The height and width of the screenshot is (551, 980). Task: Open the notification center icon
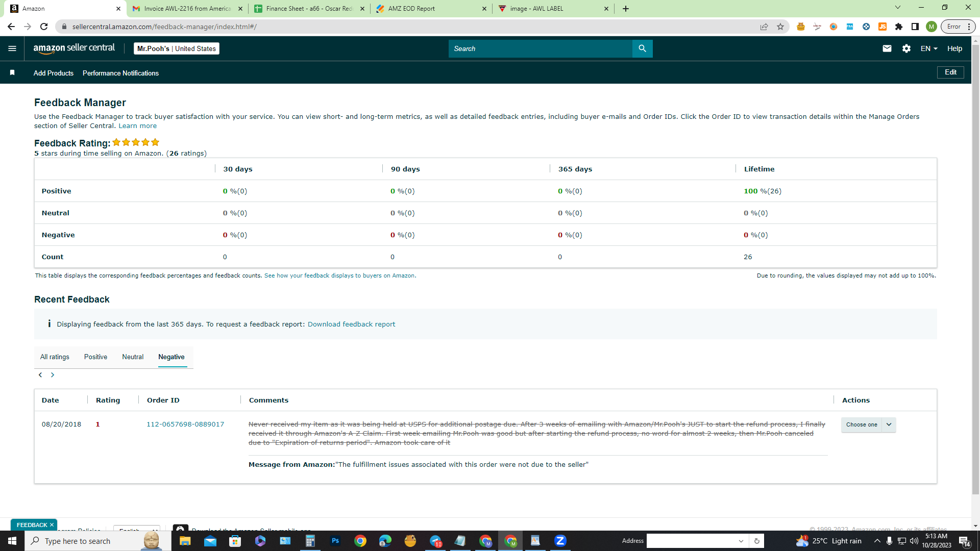tap(964, 541)
